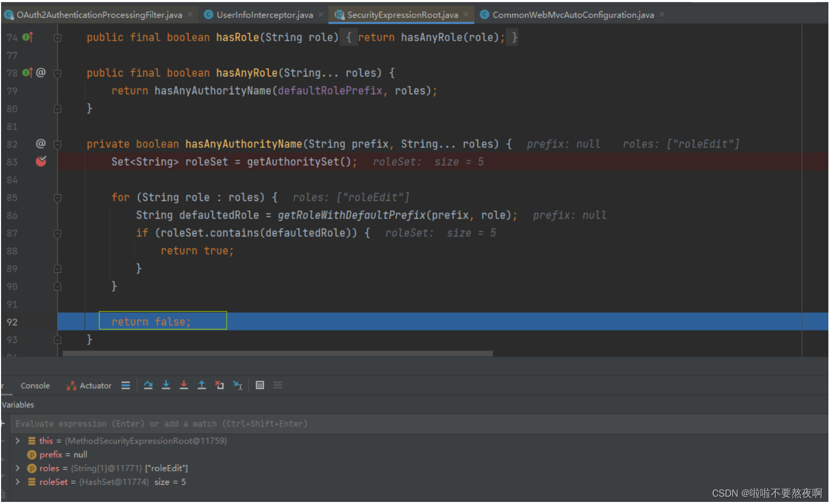Click the editor horizontal scrollbar
Screen dimensions: 831x504
pos(277,354)
